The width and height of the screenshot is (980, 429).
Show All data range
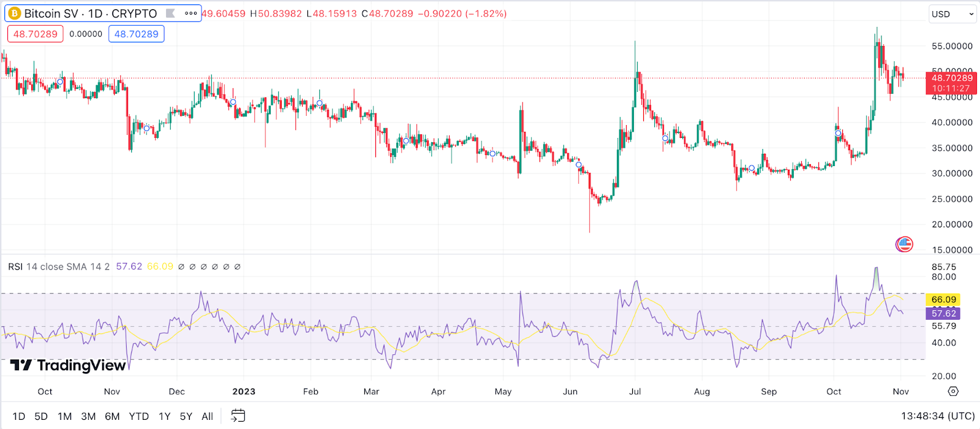(208, 416)
